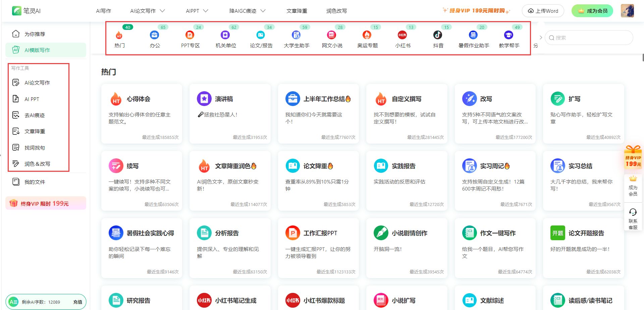Open the 抖音 category icon
The image size is (644, 310).
point(438,35)
